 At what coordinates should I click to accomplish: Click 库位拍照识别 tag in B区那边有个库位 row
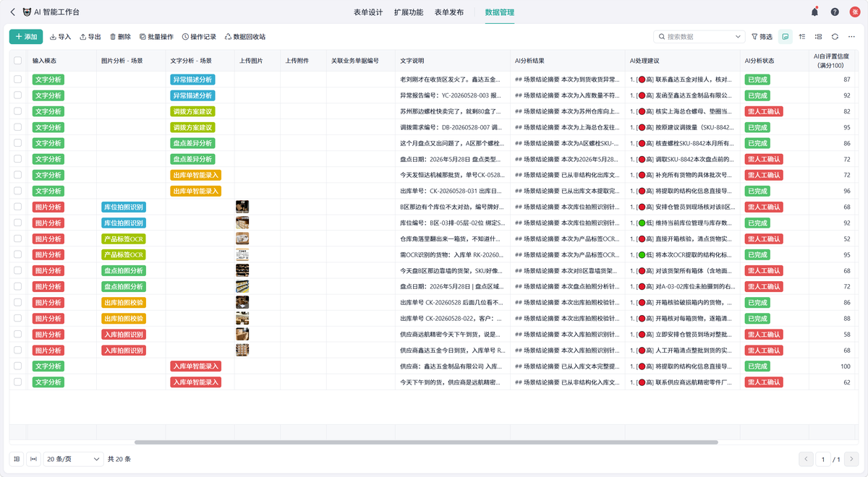(x=124, y=207)
